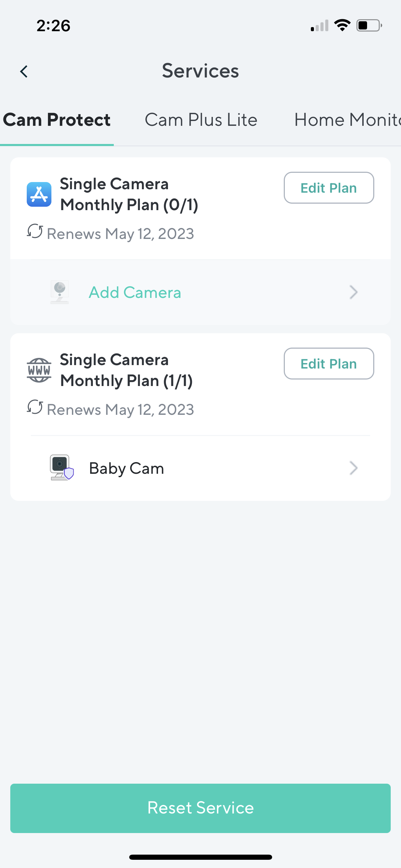Expand the Add Camera row chevron
The width and height of the screenshot is (401, 868).
click(353, 292)
